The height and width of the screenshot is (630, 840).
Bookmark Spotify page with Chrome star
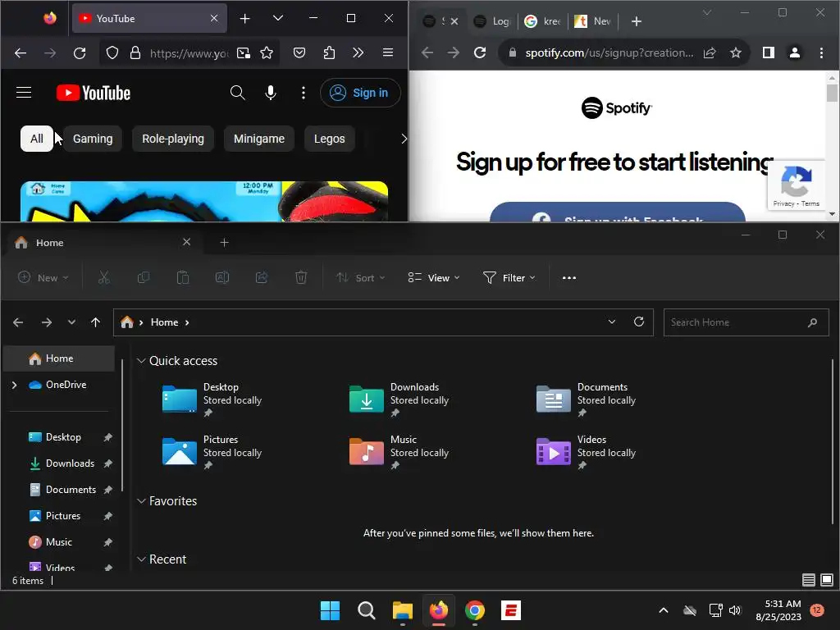(736, 52)
